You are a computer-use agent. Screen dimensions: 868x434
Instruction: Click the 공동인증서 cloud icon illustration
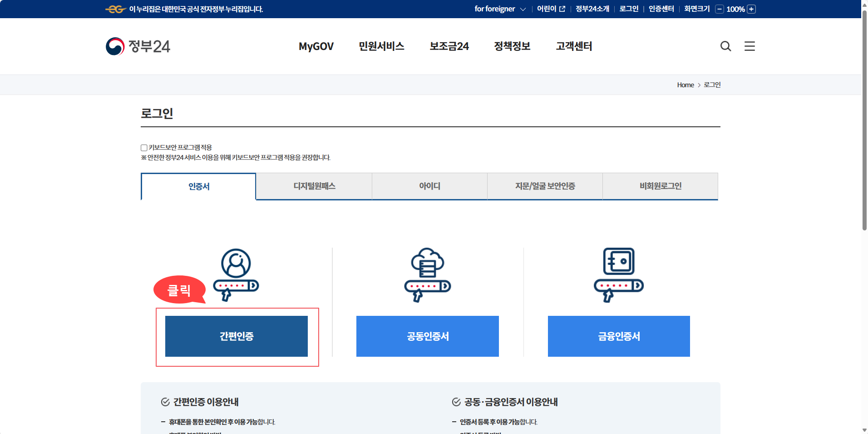point(427,274)
